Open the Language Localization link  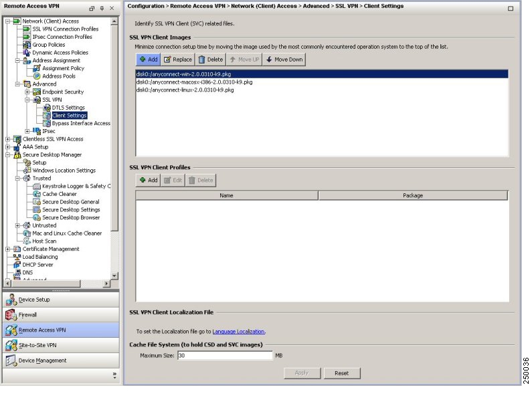tap(238, 332)
